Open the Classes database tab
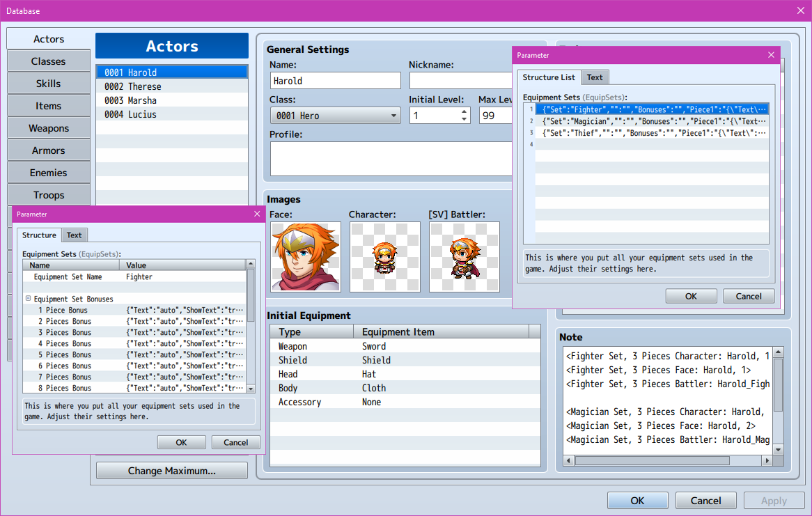Image resolution: width=812 pixels, height=516 pixels. 49,61
